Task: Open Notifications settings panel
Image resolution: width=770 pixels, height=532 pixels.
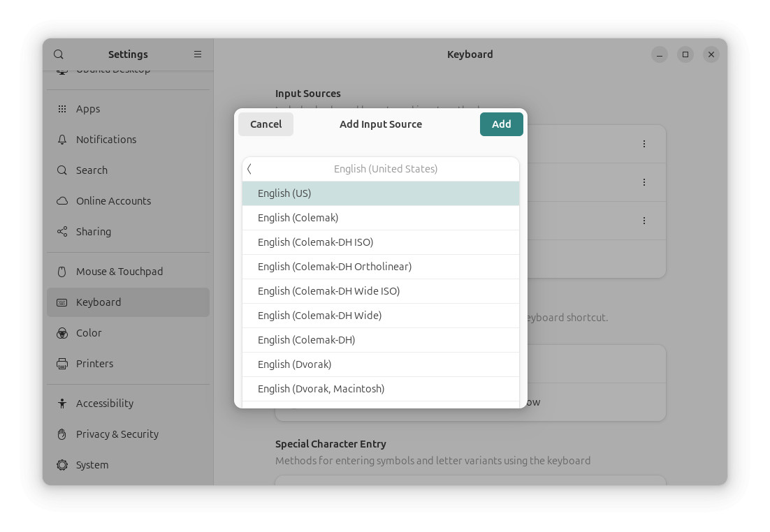Action: 128,140
